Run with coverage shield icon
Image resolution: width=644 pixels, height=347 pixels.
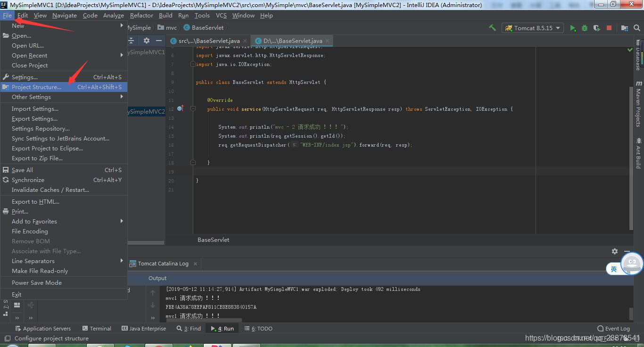(x=597, y=28)
